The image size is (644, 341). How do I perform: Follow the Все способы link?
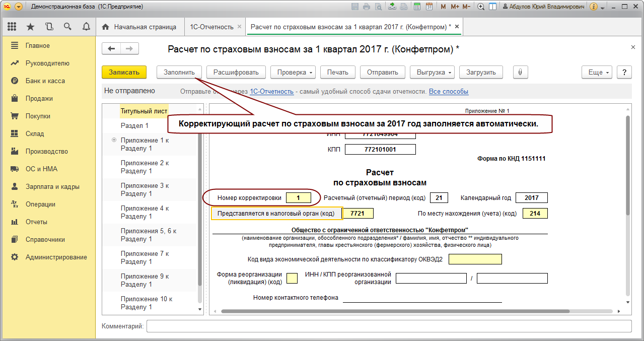click(448, 92)
